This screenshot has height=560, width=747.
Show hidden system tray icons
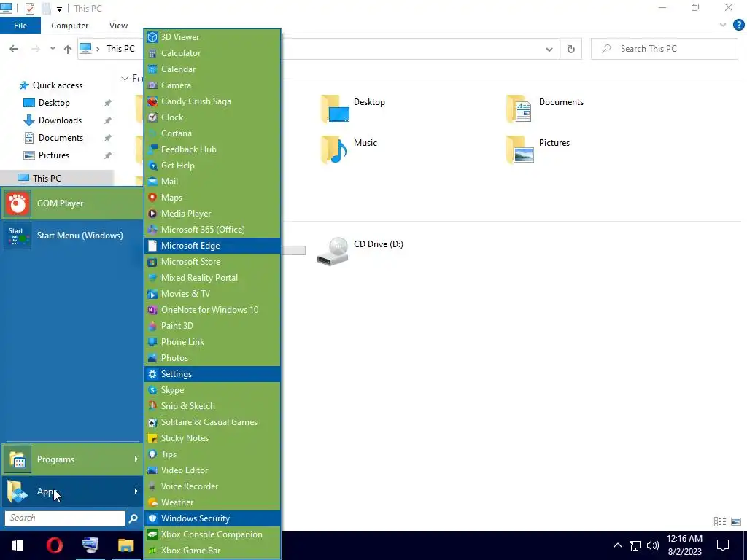617,545
